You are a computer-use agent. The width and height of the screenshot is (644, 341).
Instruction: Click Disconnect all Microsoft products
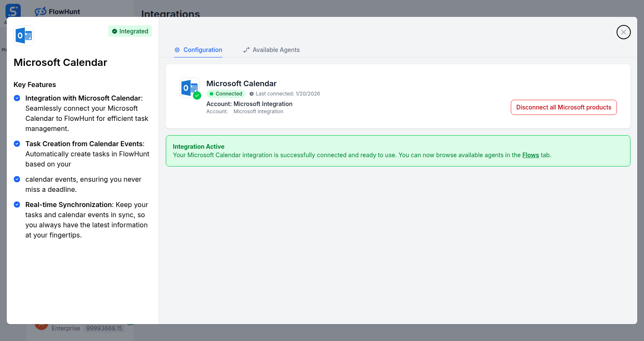564,107
